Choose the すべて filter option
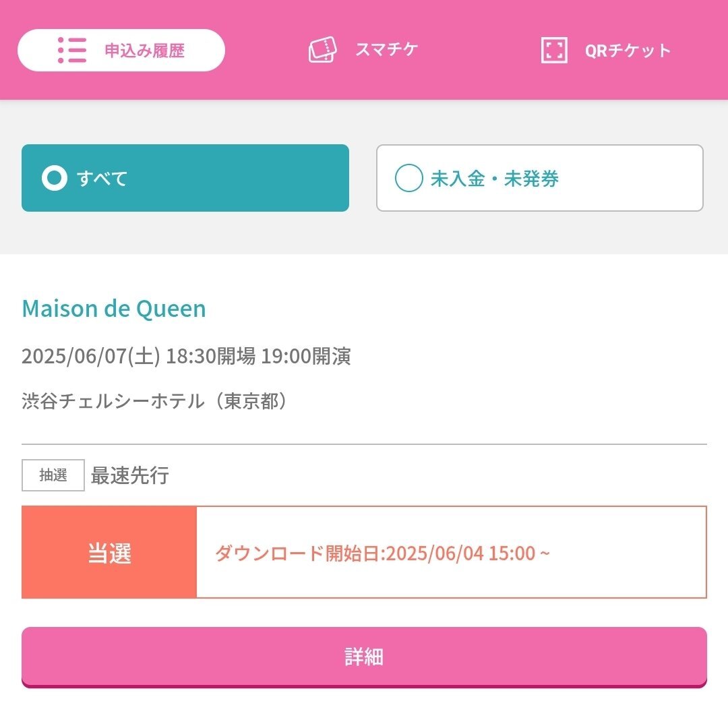The image size is (728, 722). (x=185, y=178)
